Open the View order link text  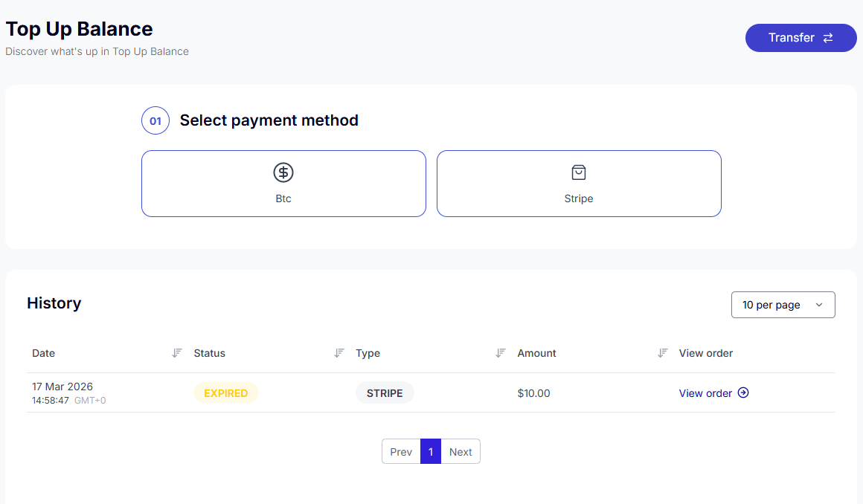(705, 393)
